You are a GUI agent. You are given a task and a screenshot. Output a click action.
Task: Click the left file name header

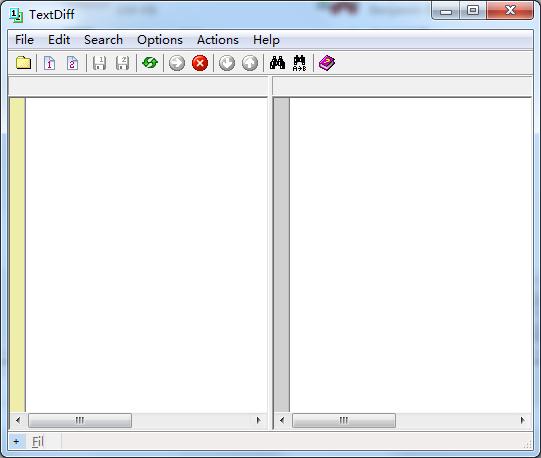(138, 87)
